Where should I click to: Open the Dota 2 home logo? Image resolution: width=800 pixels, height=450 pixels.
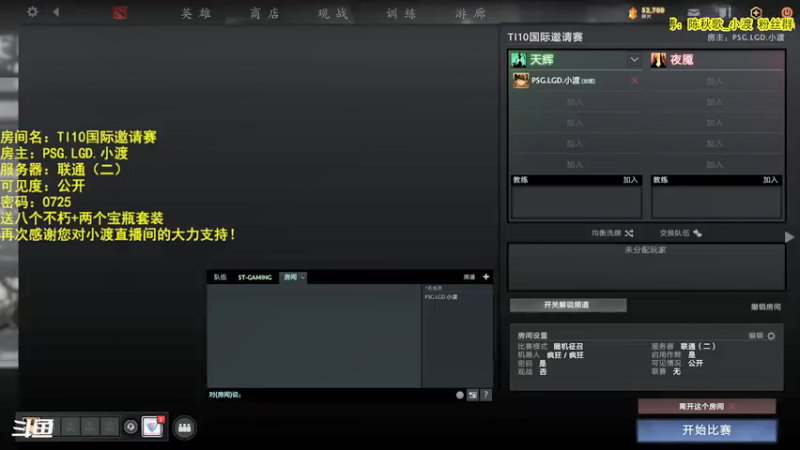tap(120, 13)
